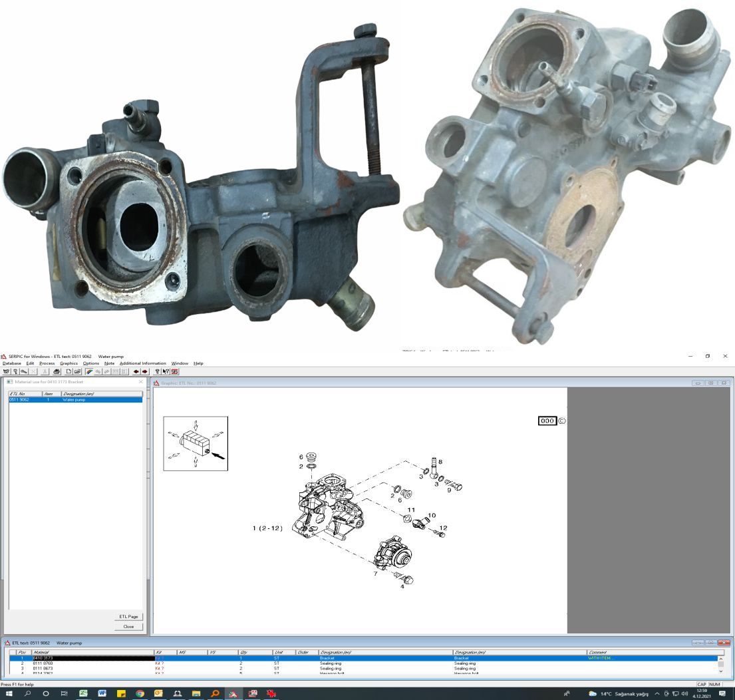The width and height of the screenshot is (735, 700).
Task: Select material row 0111 8760 Sealing ring
Action: pyautogui.click(x=365, y=663)
